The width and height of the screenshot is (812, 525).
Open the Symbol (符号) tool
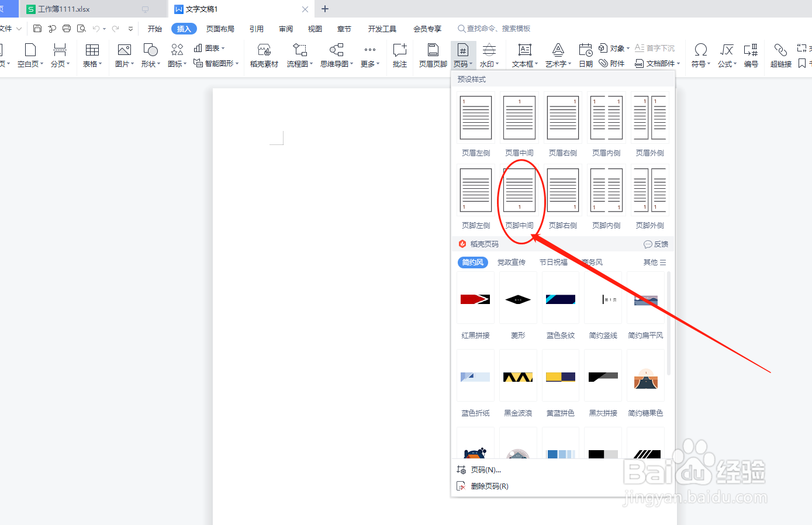[701, 56]
